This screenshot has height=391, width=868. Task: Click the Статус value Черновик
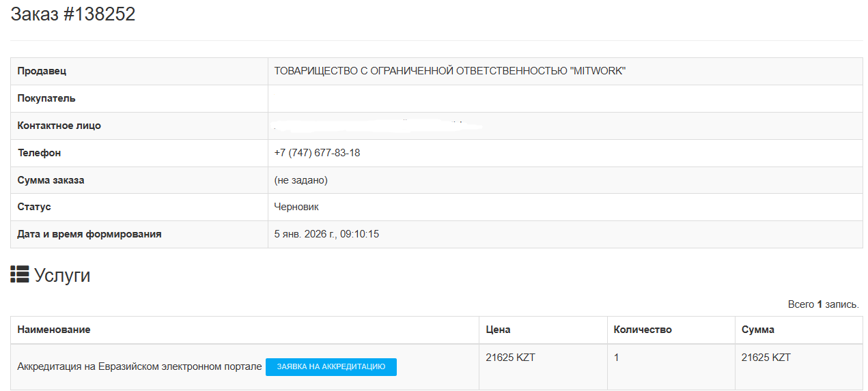(x=296, y=207)
